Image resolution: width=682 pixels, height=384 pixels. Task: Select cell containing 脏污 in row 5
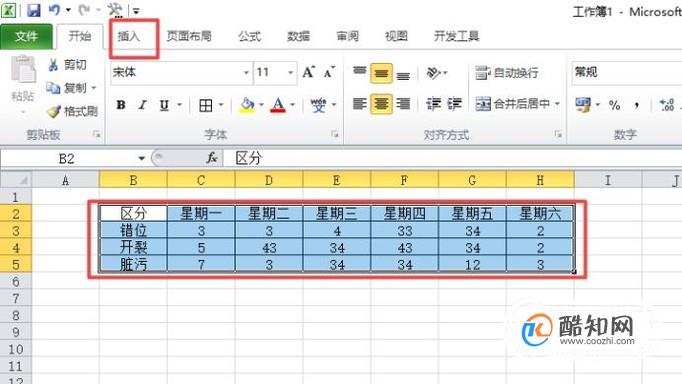click(x=133, y=264)
